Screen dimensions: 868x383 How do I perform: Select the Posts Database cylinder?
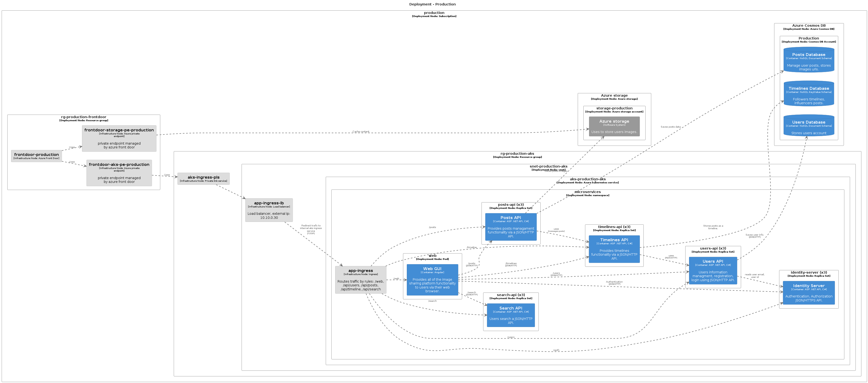tap(809, 60)
